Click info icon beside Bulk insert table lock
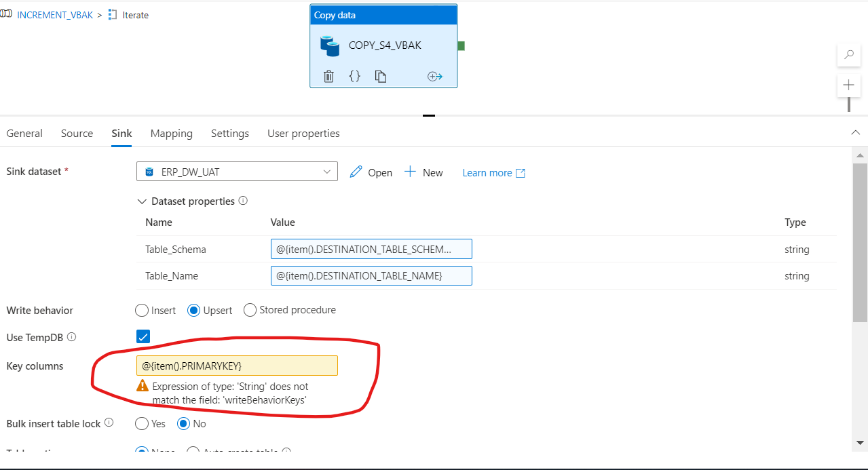Image resolution: width=868 pixels, height=470 pixels. coord(109,423)
